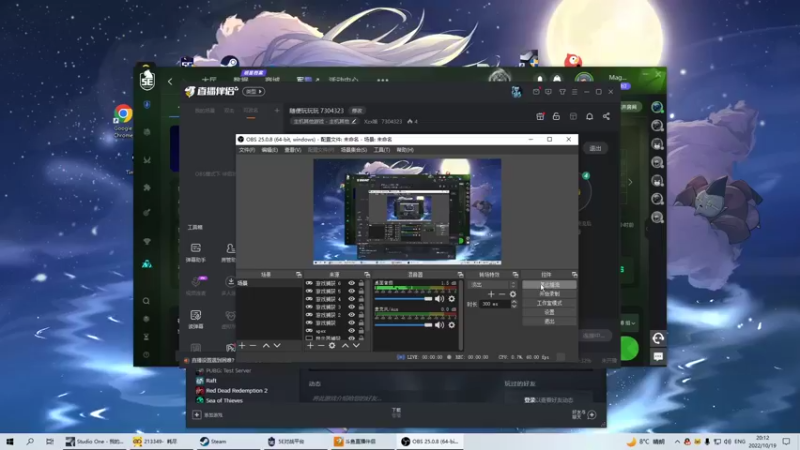
Task: Toggle visibility of game capture 2 source
Action: [352, 315]
